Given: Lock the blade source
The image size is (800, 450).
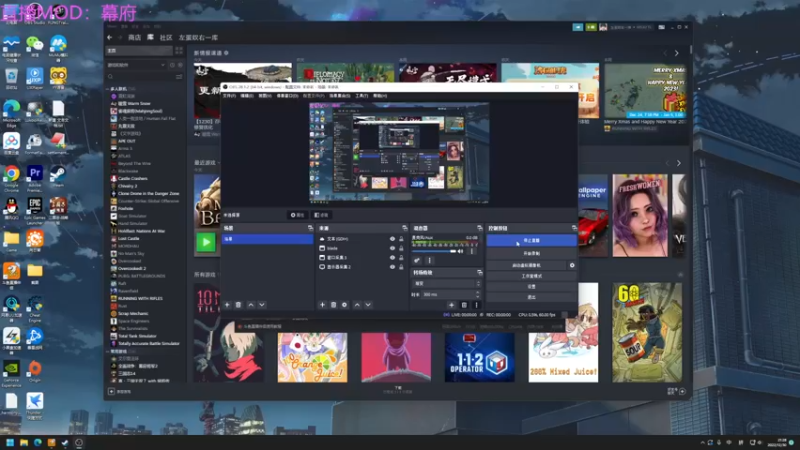Looking at the screenshot, I should (401, 248).
